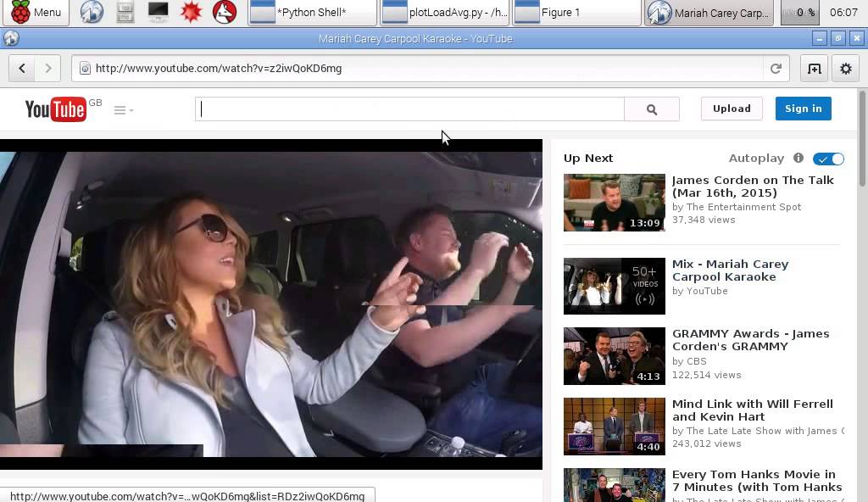Image resolution: width=868 pixels, height=502 pixels.
Task: Go back in browser history
Action: point(22,68)
